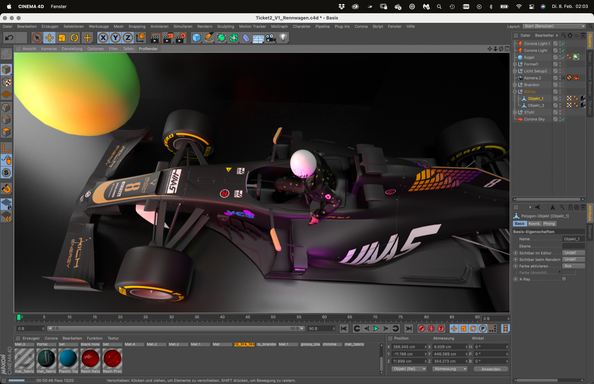The width and height of the screenshot is (594, 384).
Task: Open the viewport Kameras menu
Action: coord(49,49)
